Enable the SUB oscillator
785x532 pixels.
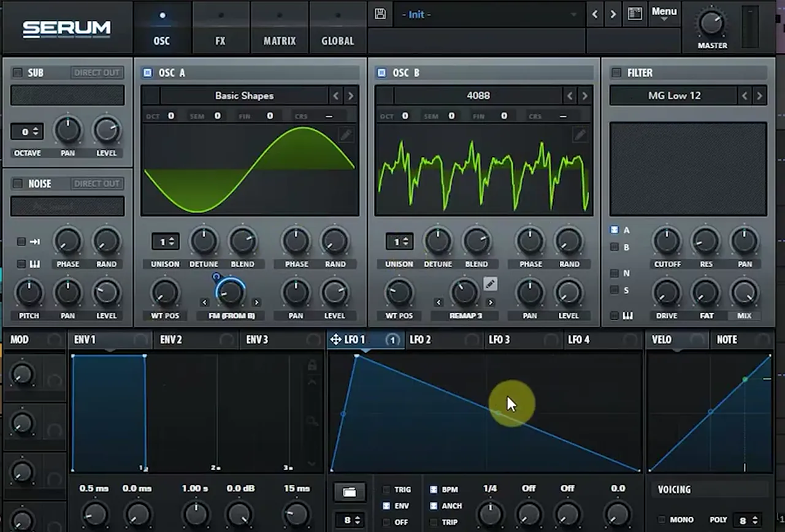tap(17, 72)
